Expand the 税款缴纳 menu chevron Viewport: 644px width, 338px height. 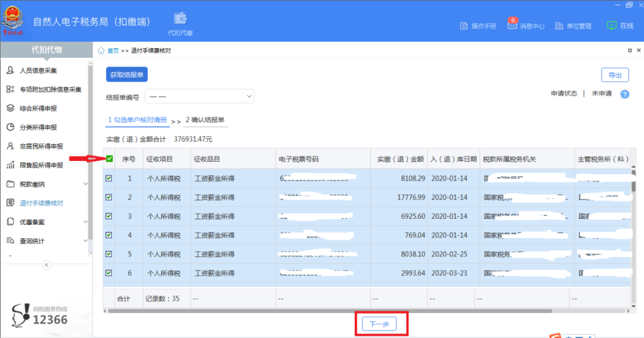pos(85,184)
